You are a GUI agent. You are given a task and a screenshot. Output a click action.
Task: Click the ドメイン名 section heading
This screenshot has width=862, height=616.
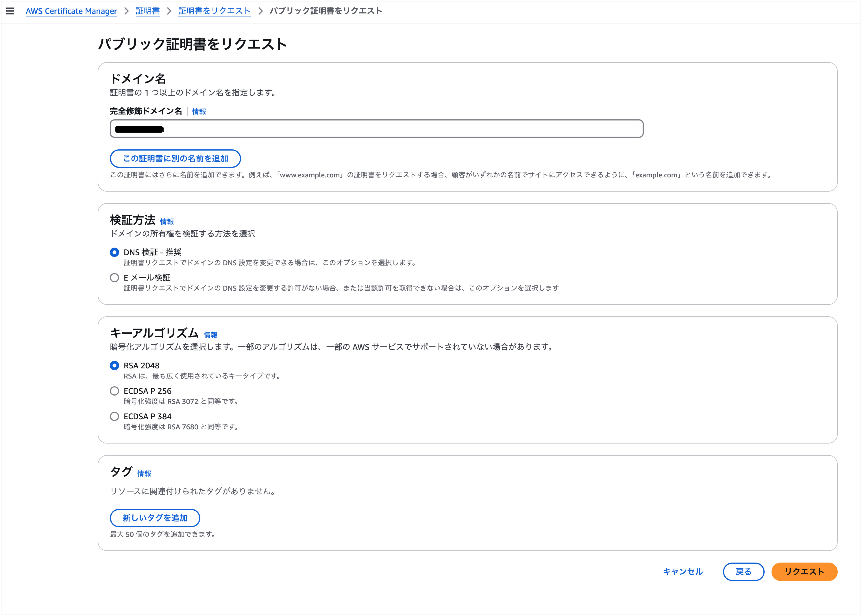(x=138, y=79)
